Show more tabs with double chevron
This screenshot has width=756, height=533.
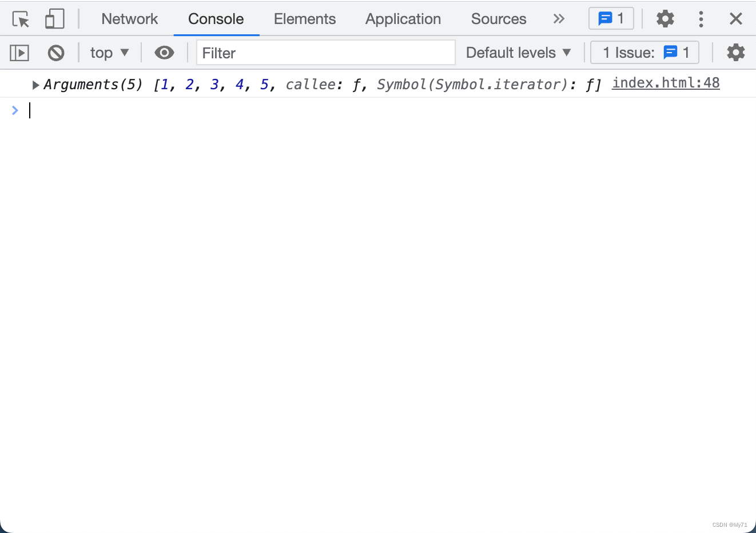click(559, 19)
